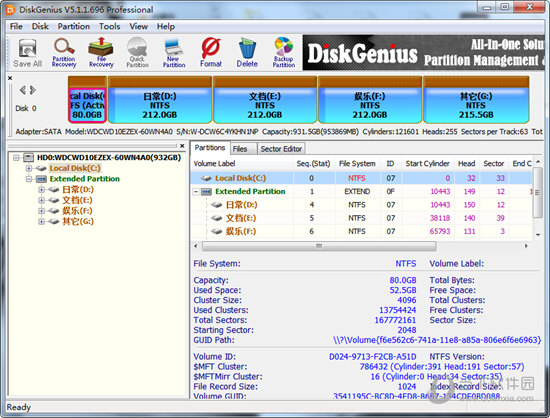Click the Sector column header
The image size is (550, 418).
coord(494,163)
